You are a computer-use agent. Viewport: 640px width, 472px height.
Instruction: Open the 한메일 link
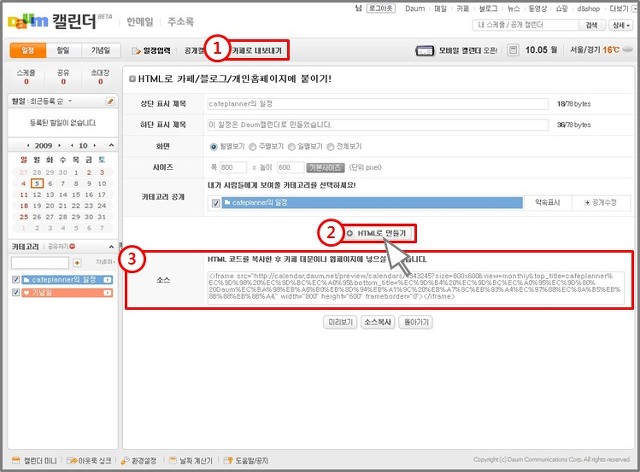140,22
